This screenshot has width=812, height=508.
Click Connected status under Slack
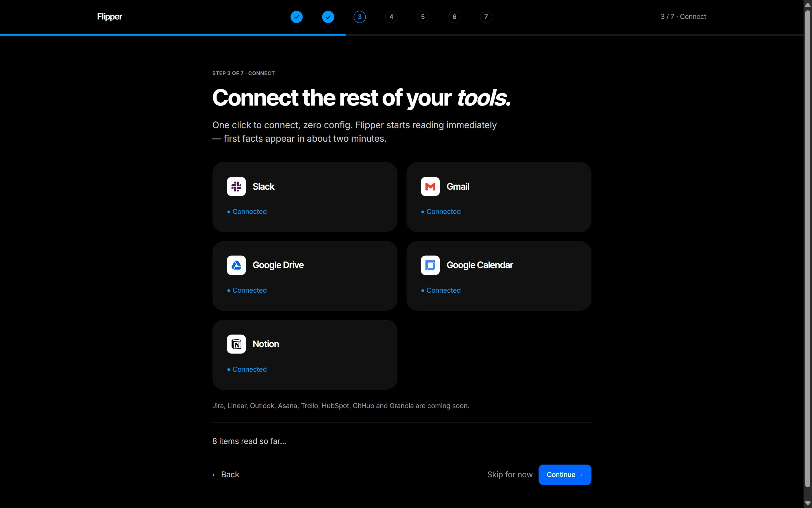click(247, 212)
